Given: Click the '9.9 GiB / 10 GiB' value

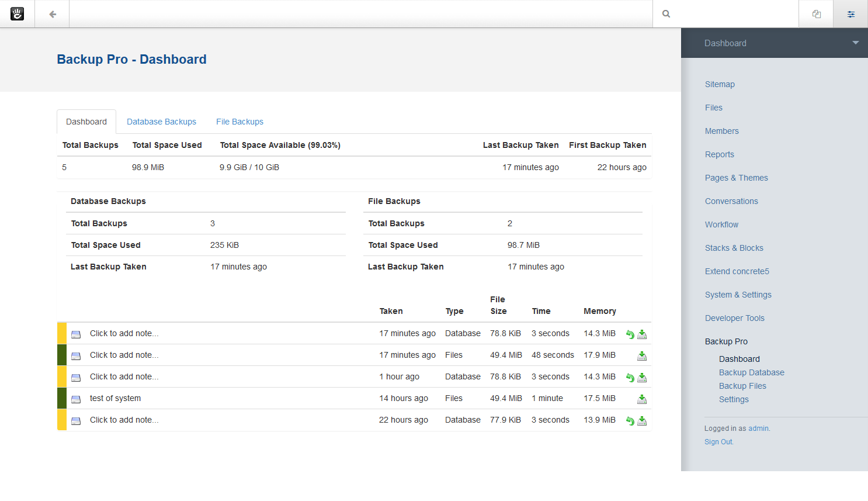Looking at the screenshot, I should pyautogui.click(x=249, y=167).
